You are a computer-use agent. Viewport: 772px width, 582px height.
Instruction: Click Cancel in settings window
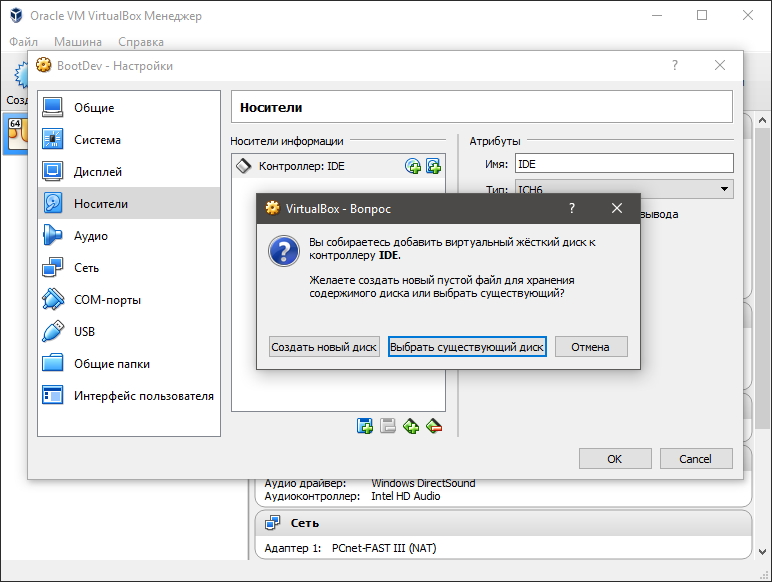696,458
